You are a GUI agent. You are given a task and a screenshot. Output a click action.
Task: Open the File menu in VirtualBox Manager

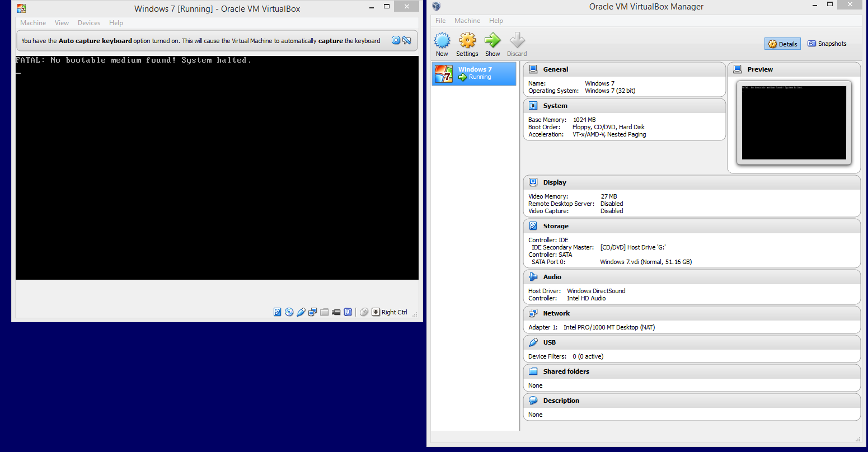[440, 21]
